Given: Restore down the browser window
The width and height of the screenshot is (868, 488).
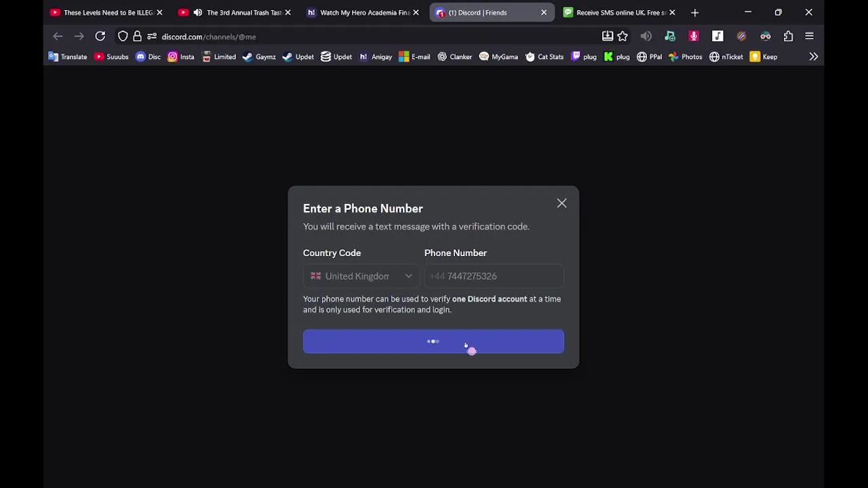Looking at the screenshot, I should 778,12.
